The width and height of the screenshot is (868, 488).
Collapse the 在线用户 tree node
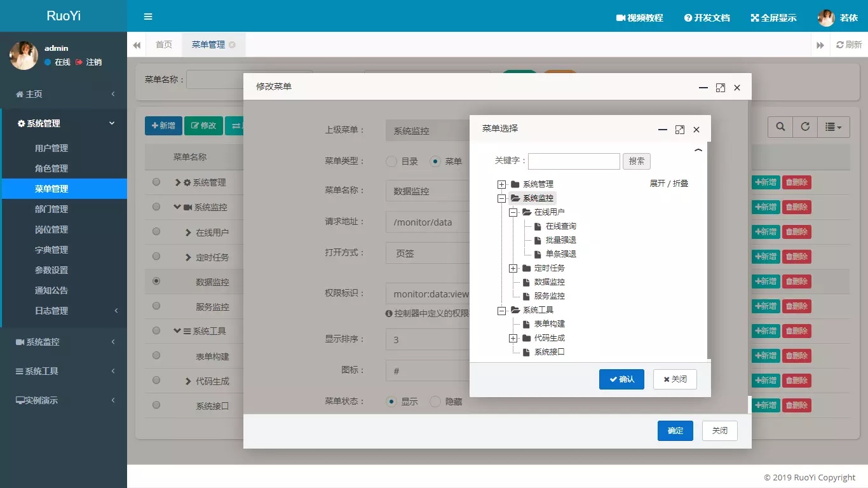tap(513, 212)
